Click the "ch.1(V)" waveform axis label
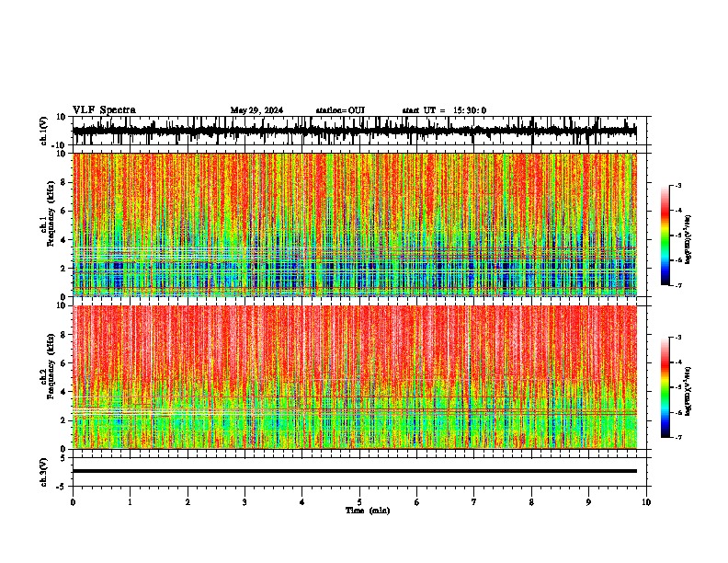This screenshot has width=728, height=563. pos(44,131)
